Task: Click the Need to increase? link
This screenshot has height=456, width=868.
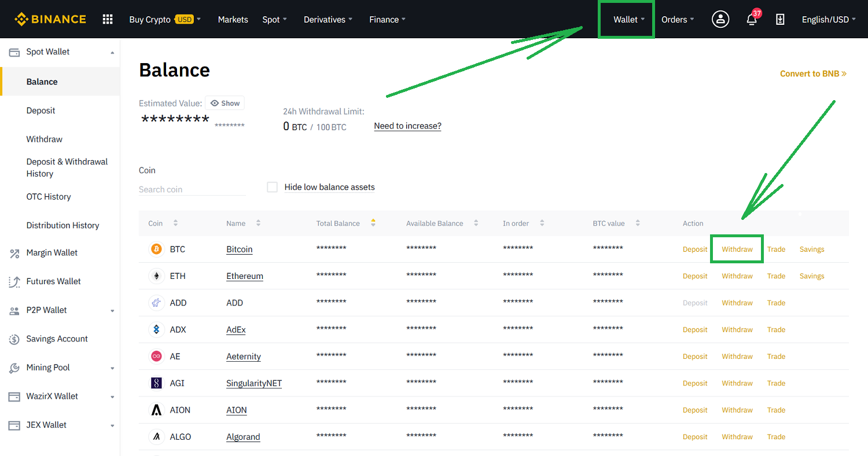Action: click(407, 126)
